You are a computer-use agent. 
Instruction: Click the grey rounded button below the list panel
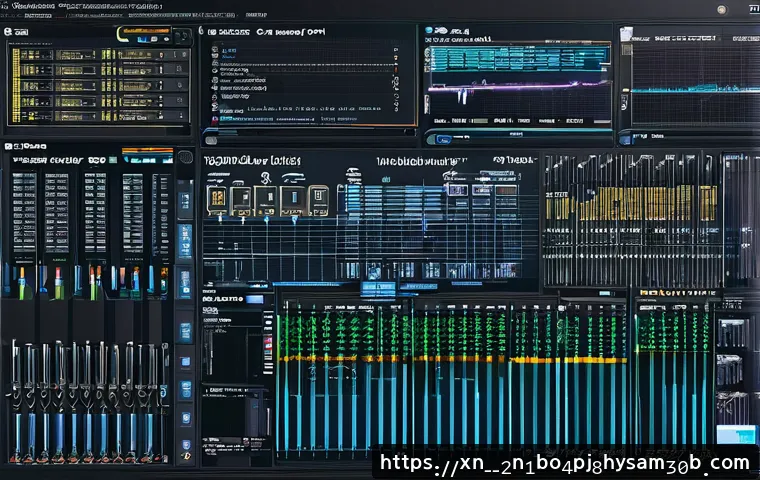[x=211, y=140]
